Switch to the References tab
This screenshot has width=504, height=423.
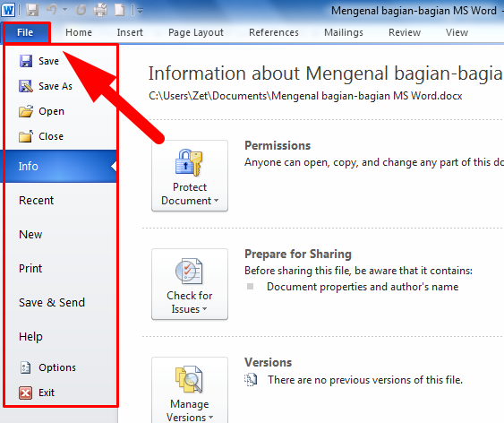point(274,32)
